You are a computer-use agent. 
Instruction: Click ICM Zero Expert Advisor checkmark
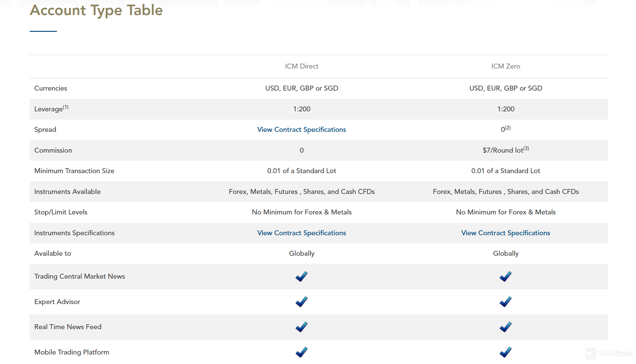point(506,302)
